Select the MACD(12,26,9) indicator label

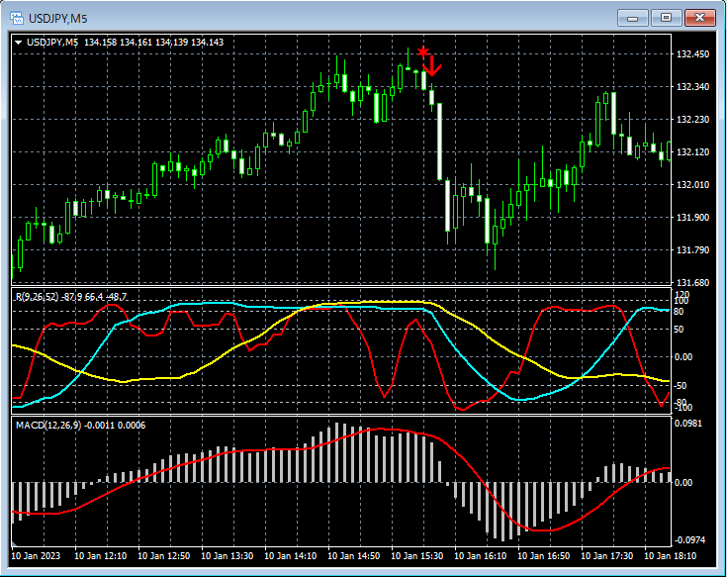pyautogui.click(x=80, y=426)
